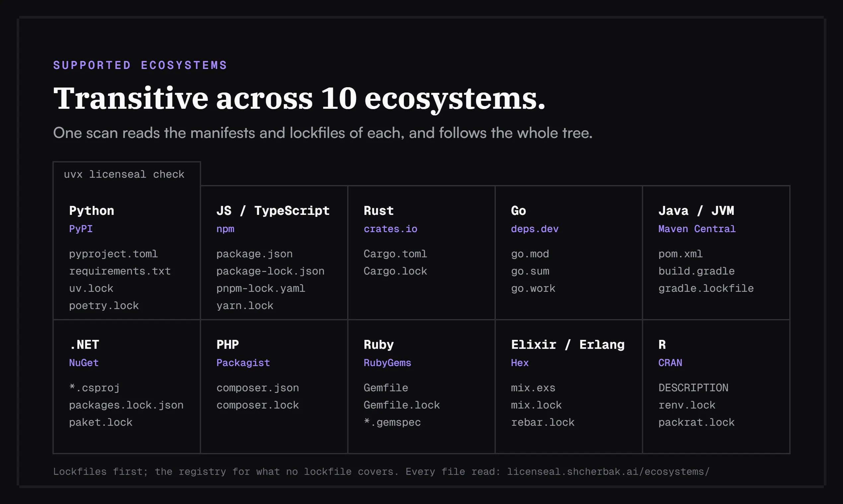Select Cargo.lock entry
Image resolution: width=843 pixels, height=504 pixels.
click(x=395, y=271)
